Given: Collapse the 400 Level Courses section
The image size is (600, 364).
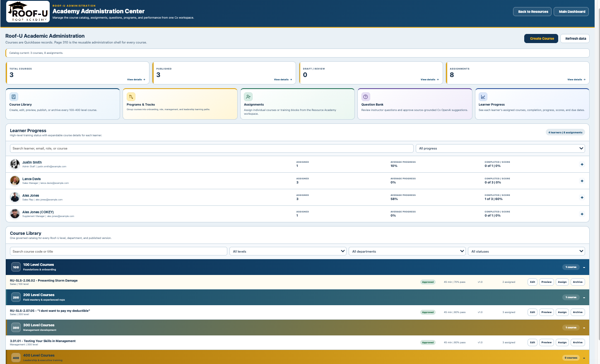Looking at the screenshot, I should 584,358.
